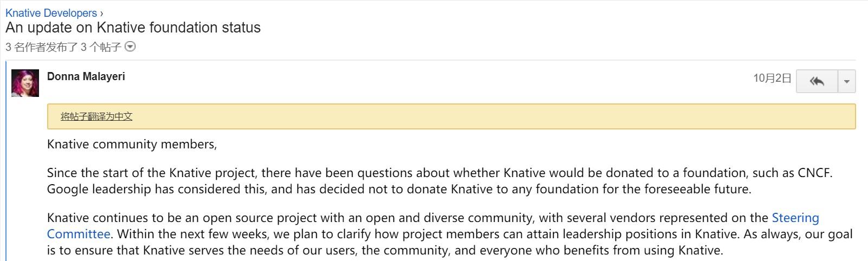
Task: Click the greeting line 'Knative community members,'
Action: pyautogui.click(x=132, y=145)
